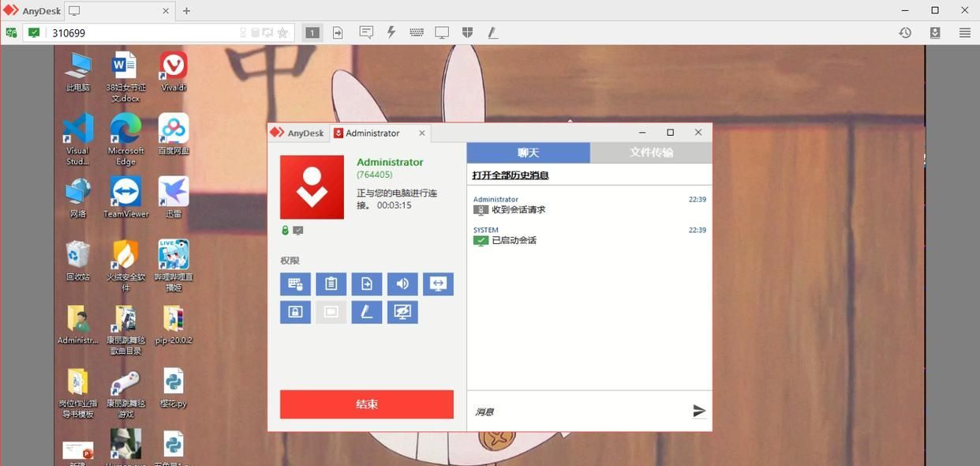The image size is (980, 466).
Task: Open the Visual Studio Code shortcut
Action: coord(78,140)
